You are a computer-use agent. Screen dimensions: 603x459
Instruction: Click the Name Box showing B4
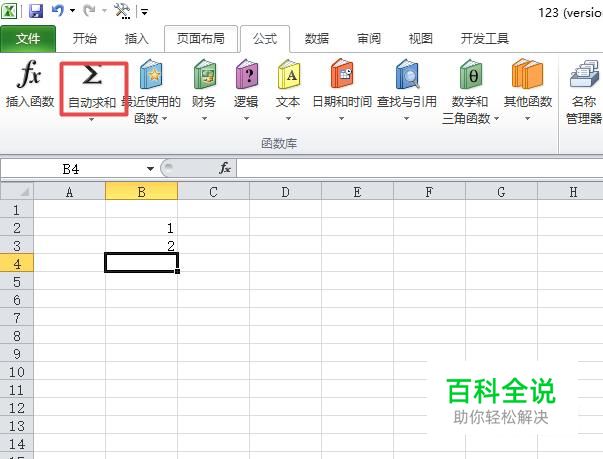(x=71, y=169)
